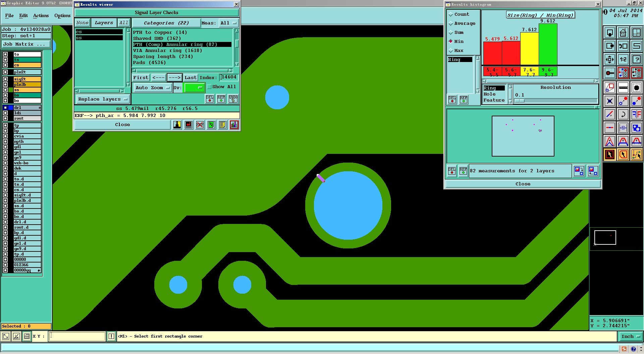Viewport: 644px width, 354px height.
Task: Click the black and yellow figure icon
Action: click(177, 125)
